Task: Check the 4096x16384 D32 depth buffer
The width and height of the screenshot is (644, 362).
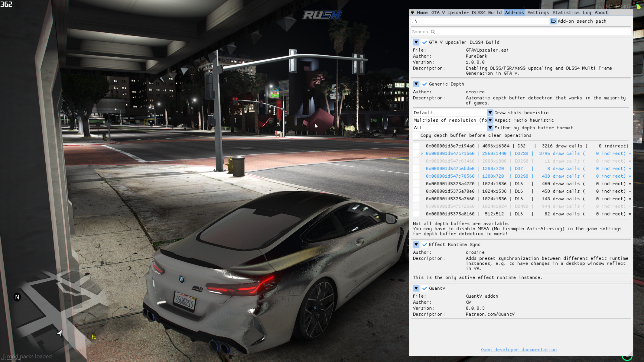Action: (416, 146)
